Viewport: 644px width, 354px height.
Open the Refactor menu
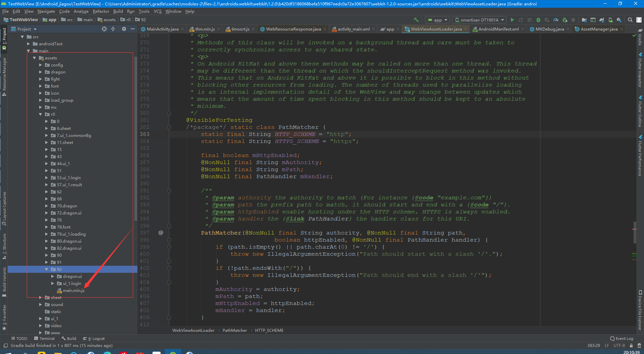click(101, 11)
